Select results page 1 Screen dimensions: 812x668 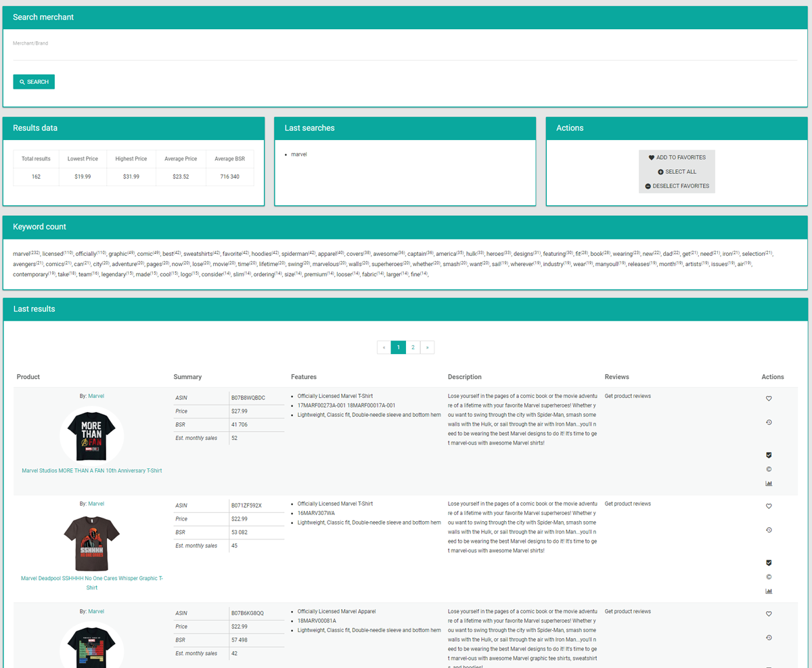click(x=399, y=347)
